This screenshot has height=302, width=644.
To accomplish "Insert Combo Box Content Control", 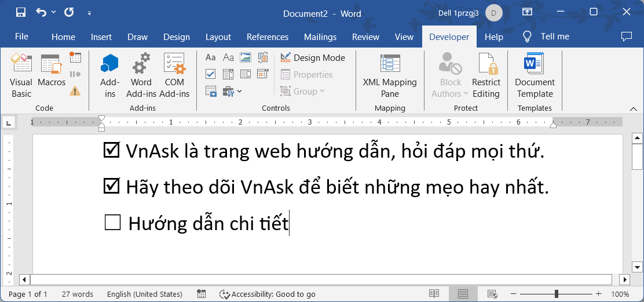I will (x=228, y=74).
